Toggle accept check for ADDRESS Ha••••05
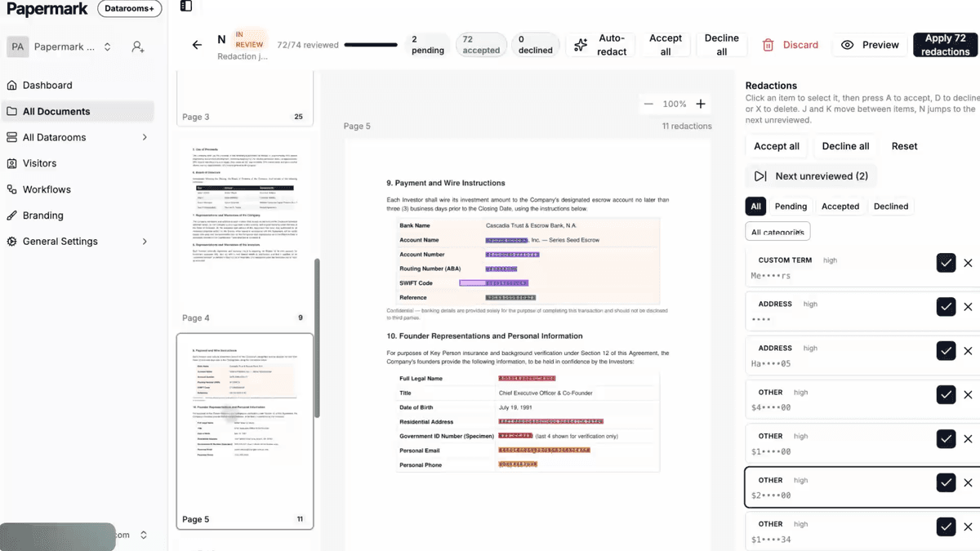The height and width of the screenshot is (551, 980). [946, 351]
